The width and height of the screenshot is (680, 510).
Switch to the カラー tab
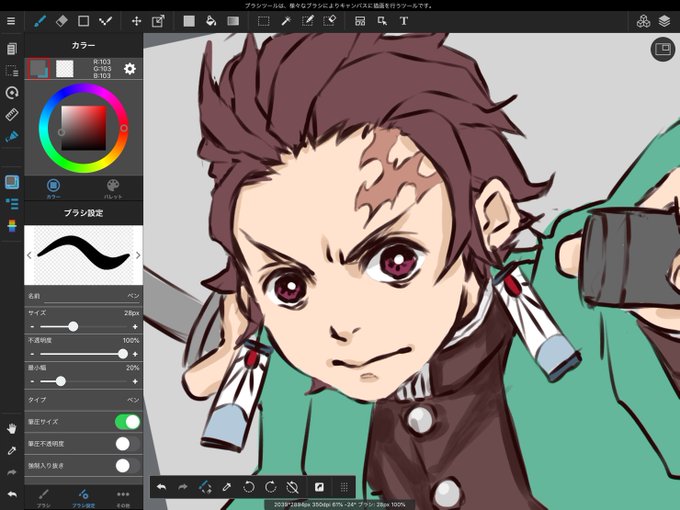pos(53,188)
